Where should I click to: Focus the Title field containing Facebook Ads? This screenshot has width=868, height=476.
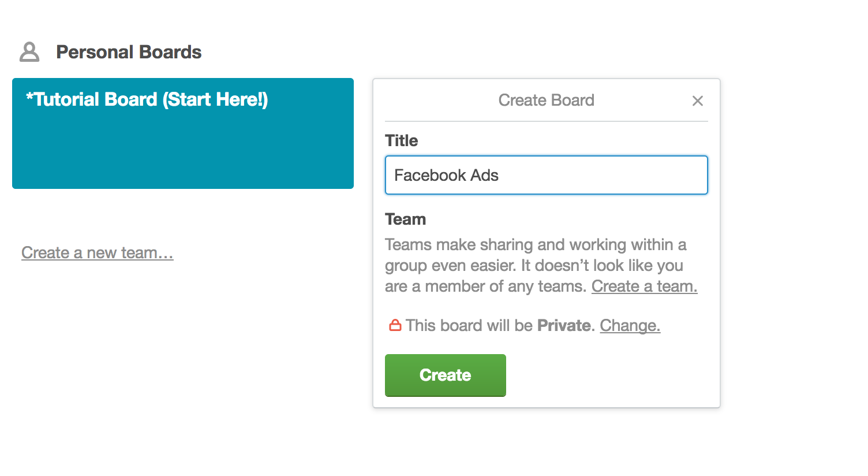click(547, 175)
